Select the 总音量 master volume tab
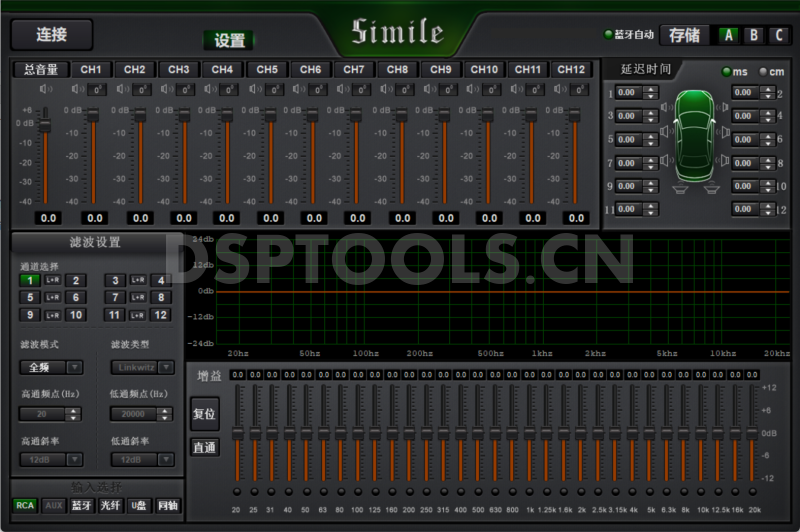Viewport: 800px width, 532px height. 41,69
